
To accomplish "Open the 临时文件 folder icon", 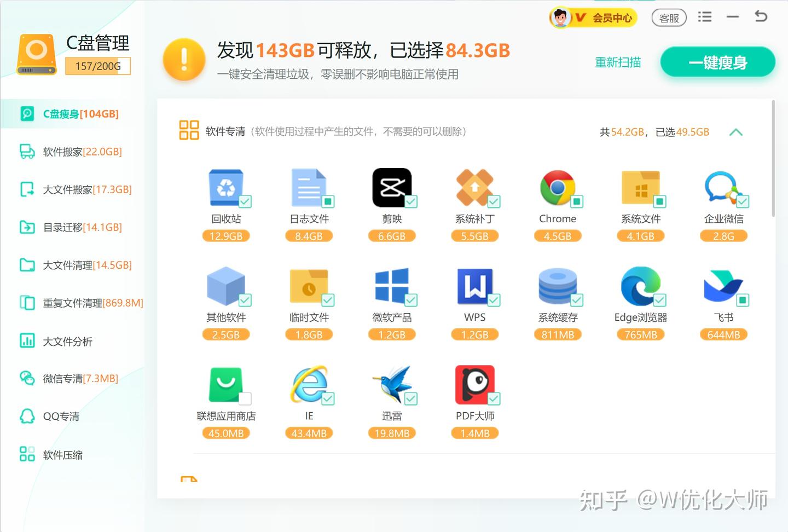I will tap(309, 286).
